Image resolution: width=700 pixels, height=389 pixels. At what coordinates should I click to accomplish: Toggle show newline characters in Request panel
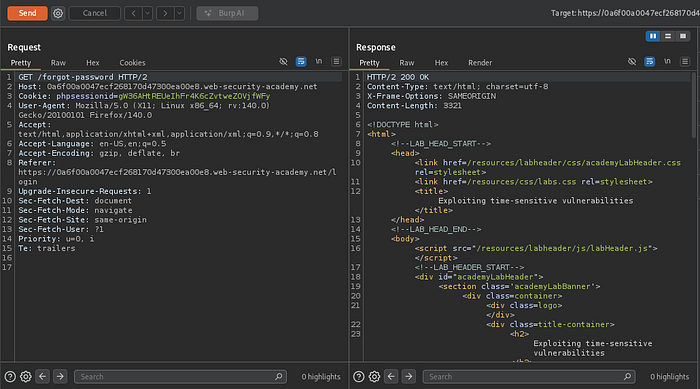319,62
